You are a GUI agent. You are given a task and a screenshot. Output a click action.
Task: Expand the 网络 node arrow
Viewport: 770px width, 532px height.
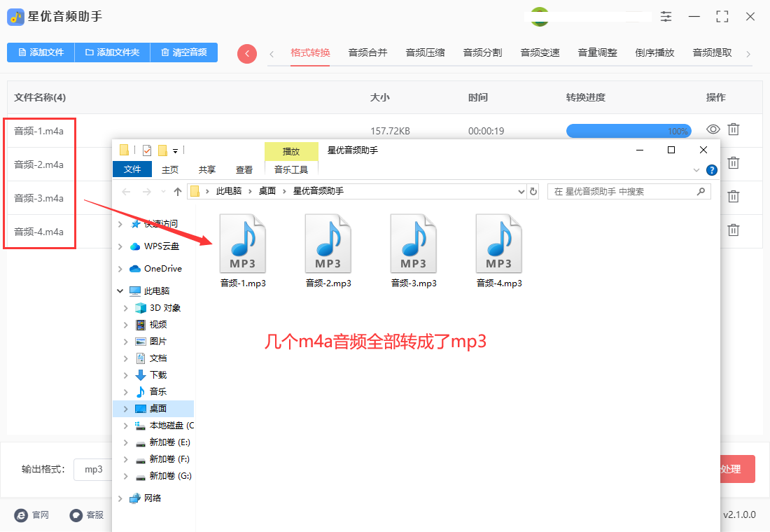pos(120,498)
